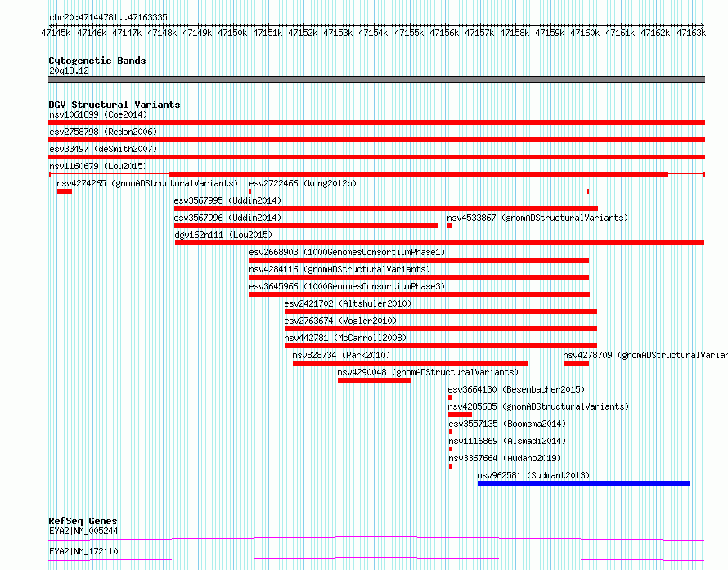Open nsv442781 (McCarroll2008) variant
This screenshot has width=728, height=570.
coord(345,338)
